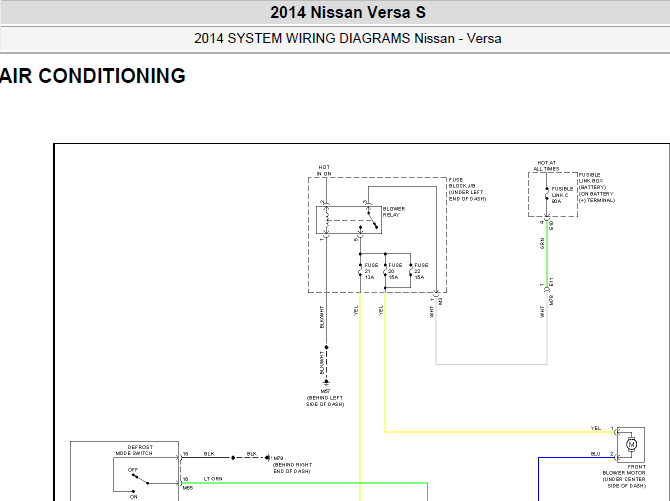
Task: Click the 'M2' connector label
Action: [441, 301]
